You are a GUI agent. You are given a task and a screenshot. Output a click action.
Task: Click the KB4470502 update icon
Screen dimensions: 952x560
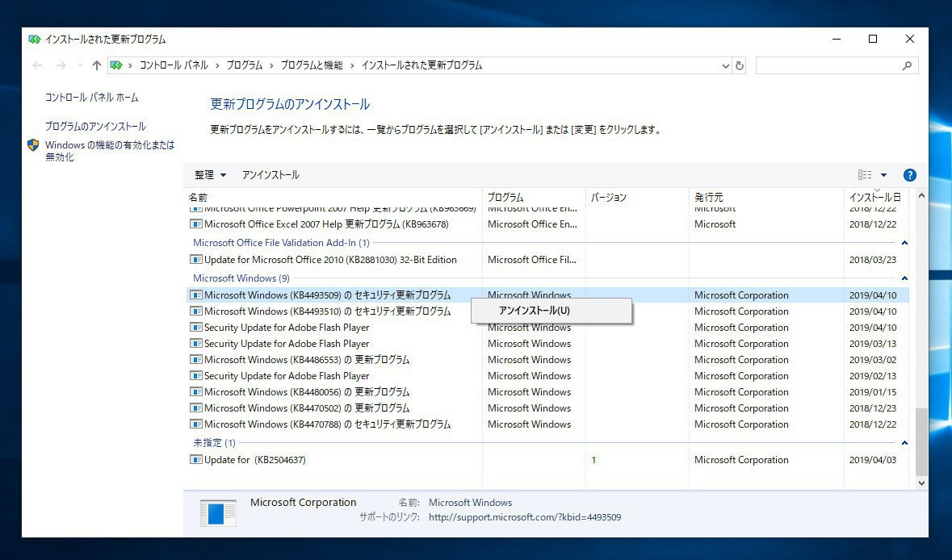(x=196, y=408)
